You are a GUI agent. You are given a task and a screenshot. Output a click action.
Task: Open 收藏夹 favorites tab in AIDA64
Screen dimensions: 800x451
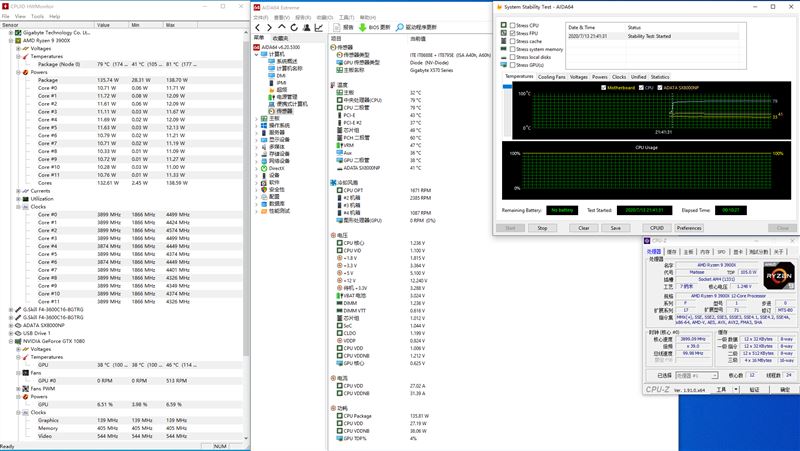tap(281, 38)
